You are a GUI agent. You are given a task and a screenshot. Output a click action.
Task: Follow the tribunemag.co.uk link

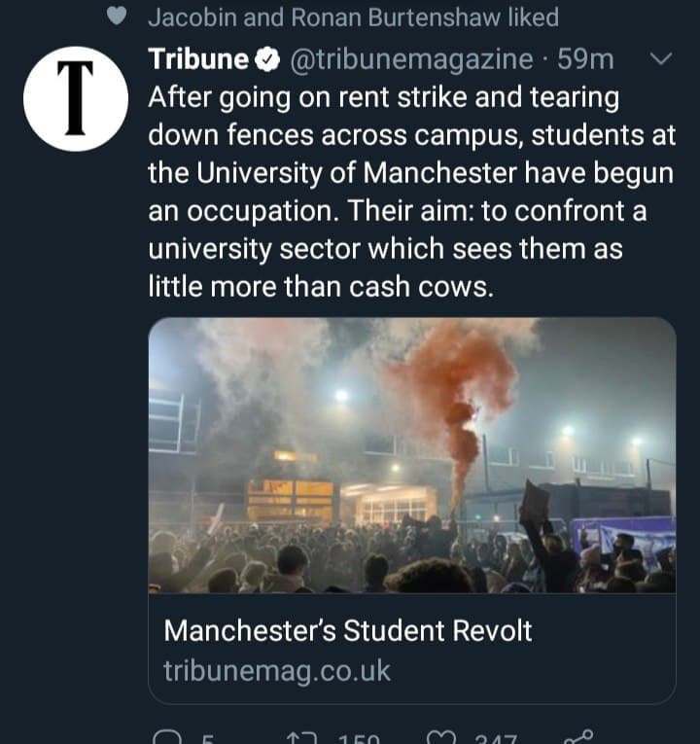(x=277, y=670)
